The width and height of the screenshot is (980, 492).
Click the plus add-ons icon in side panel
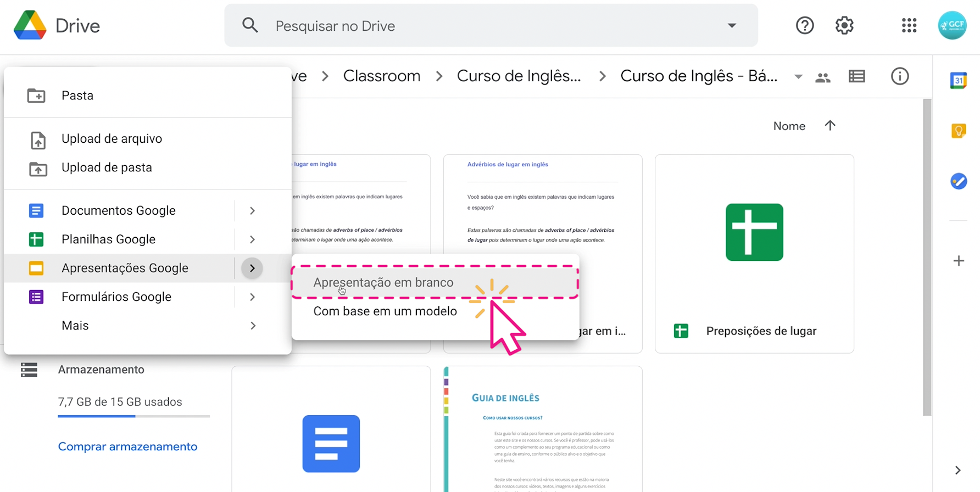(959, 261)
